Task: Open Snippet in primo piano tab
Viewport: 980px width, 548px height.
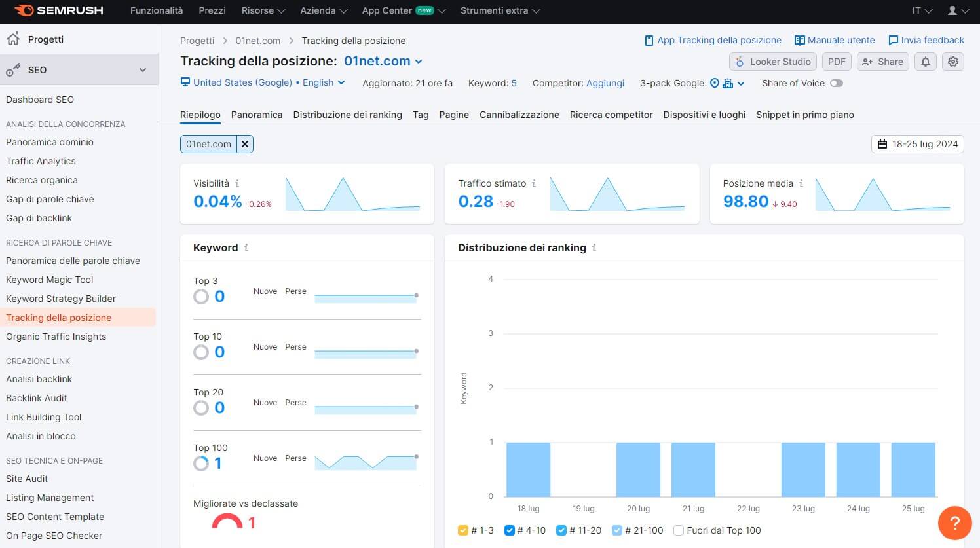Action: (x=805, y=115)
